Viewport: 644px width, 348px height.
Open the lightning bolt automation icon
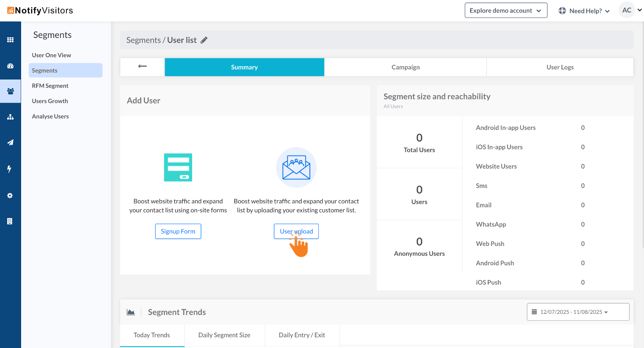[x=9, y=169]
